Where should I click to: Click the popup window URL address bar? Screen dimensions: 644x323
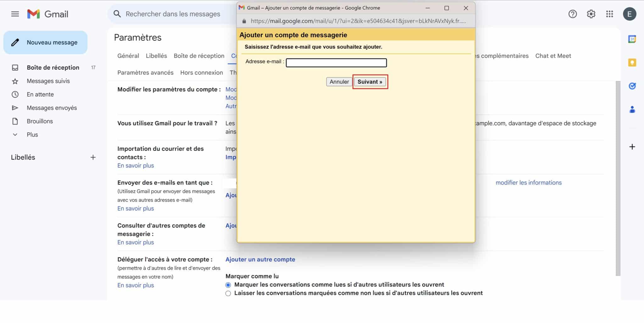tap(358, 21)
